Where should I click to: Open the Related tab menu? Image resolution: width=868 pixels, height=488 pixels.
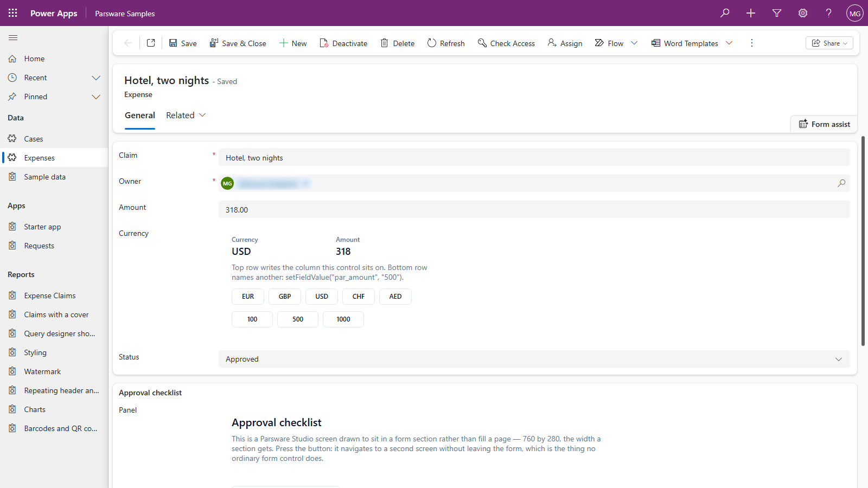(186, 115)
